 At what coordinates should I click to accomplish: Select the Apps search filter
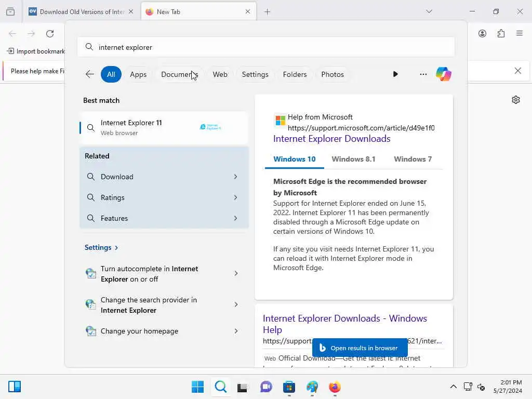click(138, 74)
